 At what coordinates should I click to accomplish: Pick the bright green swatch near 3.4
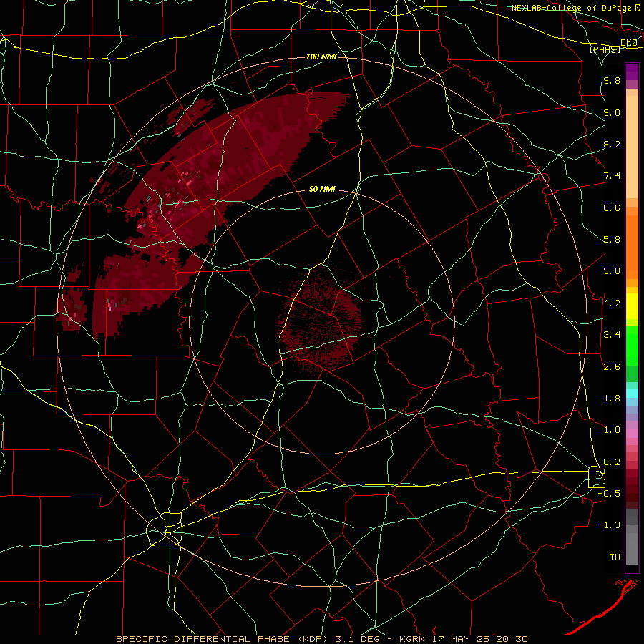632,344
